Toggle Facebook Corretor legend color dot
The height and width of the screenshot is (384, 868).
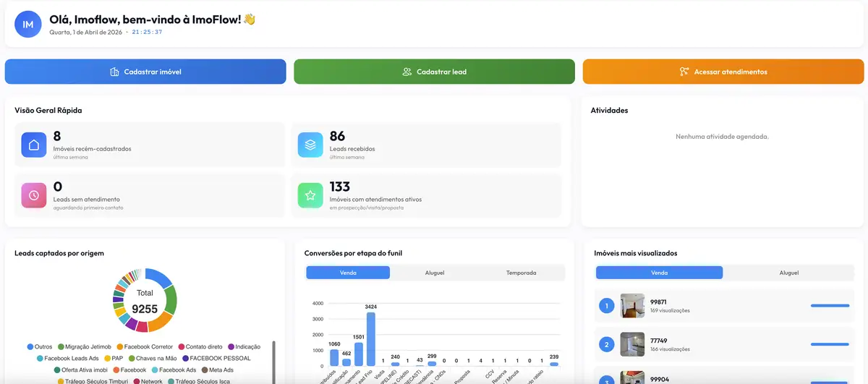(119, 347)
